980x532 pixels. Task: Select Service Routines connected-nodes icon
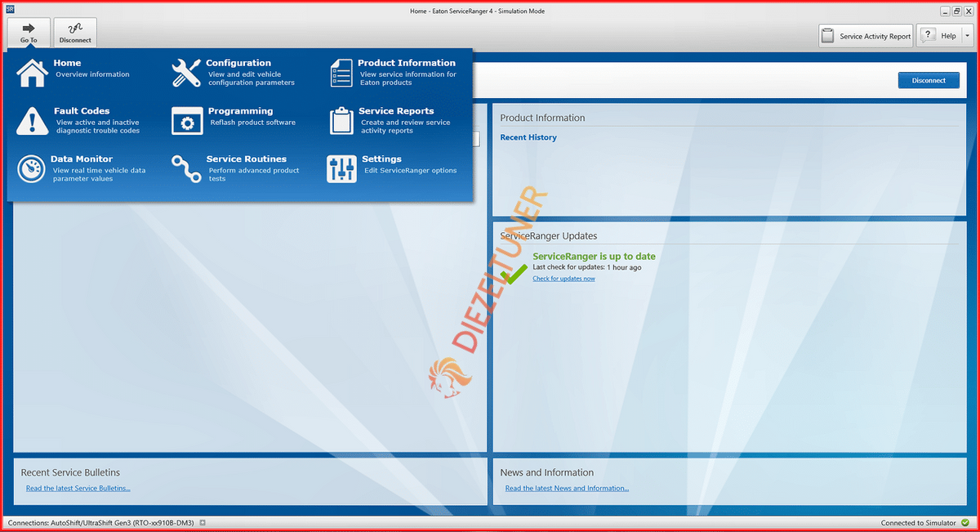pyautogui.click(x=186, y=169)
